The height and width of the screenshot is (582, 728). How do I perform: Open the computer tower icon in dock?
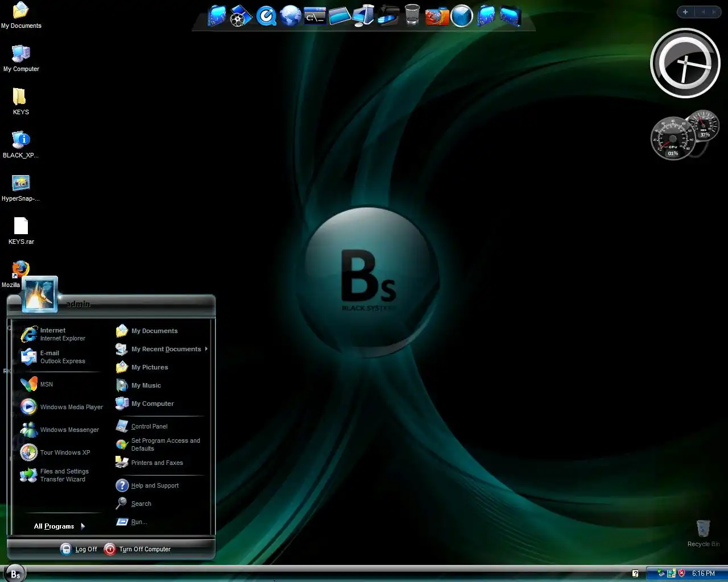(x=363, y=15)
